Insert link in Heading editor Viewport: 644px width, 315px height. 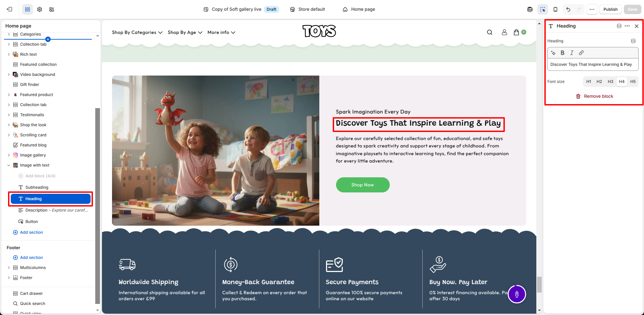click(x=581, y=53)
